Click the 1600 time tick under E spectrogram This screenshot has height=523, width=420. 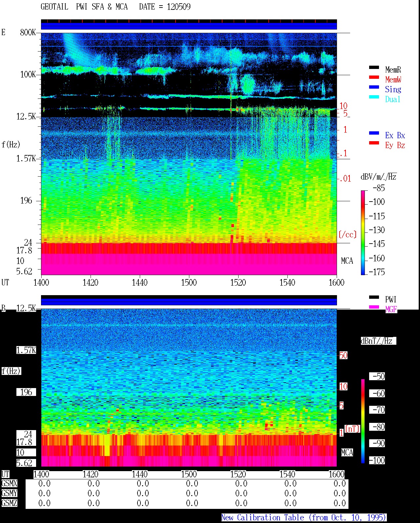click(337, 283)
